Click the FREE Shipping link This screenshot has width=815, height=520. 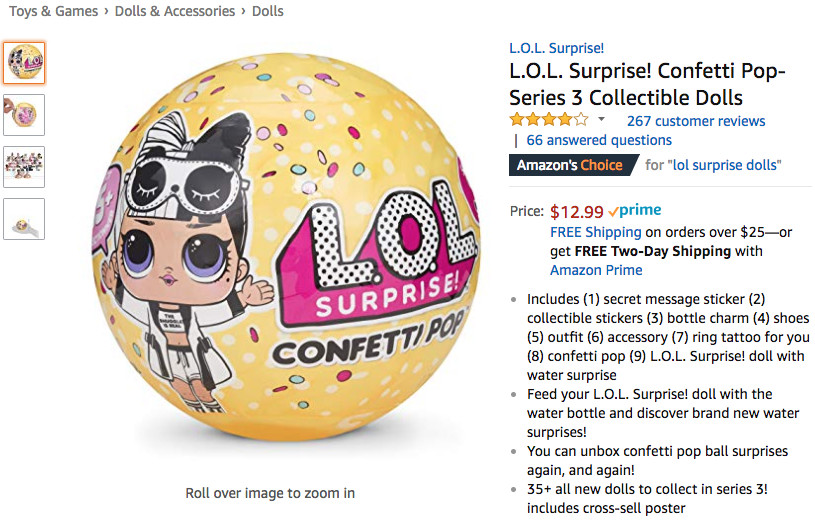(x=595, y=232)
